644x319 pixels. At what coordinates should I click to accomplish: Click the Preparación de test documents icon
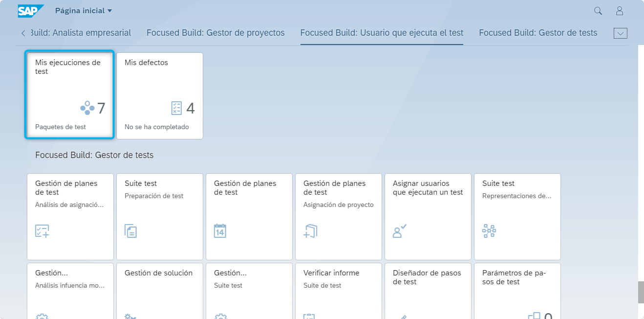[x=131, y=231]
